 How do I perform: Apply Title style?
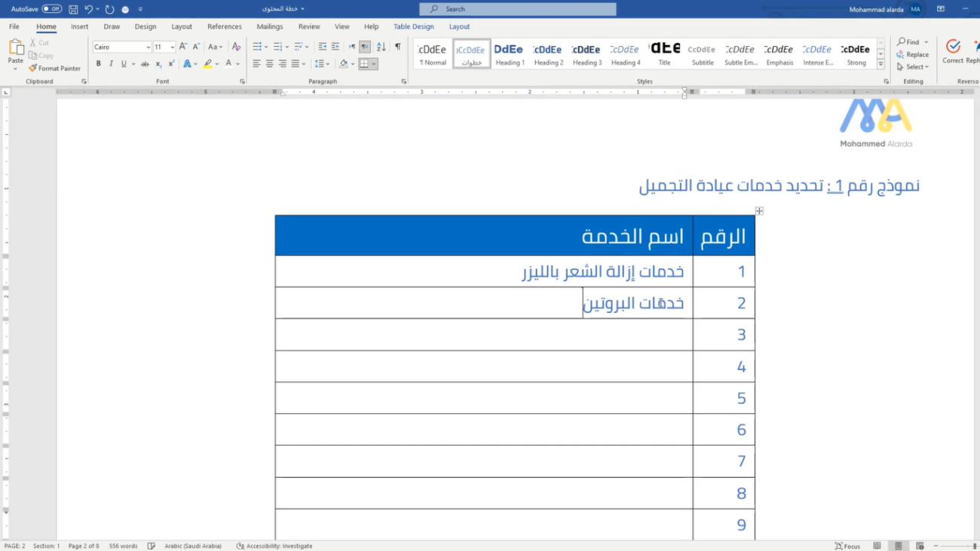tap(664, 54)
